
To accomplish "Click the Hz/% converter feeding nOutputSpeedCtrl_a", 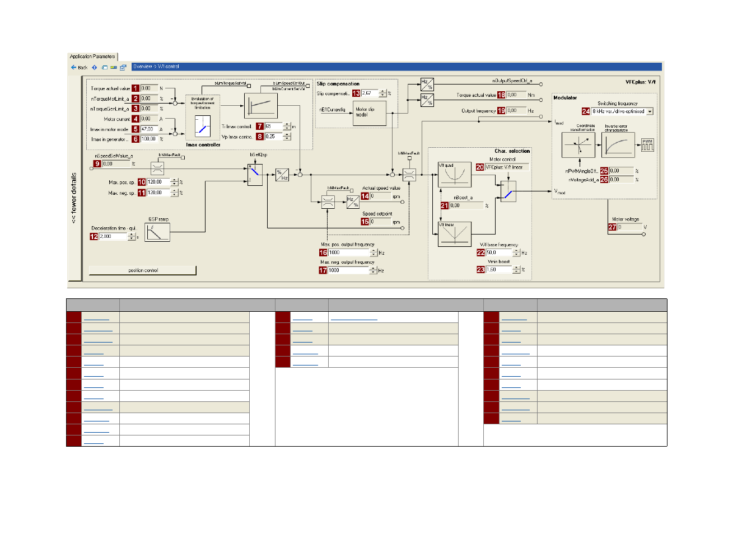I will [427, 85].
